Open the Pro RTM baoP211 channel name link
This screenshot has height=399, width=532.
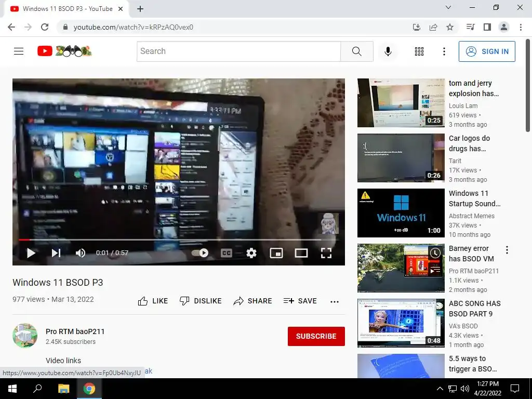(75, 331)
